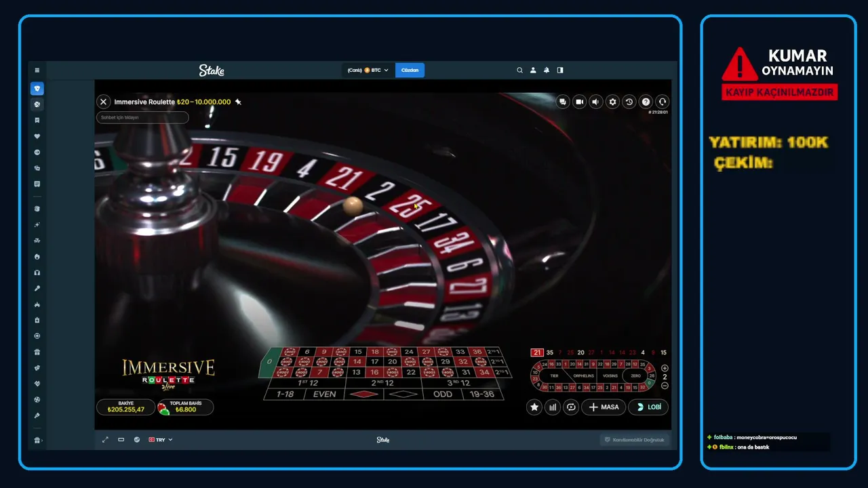Open the favourite bets star button
The width and height of the screenshot is (868, 488).
point(534,407)
